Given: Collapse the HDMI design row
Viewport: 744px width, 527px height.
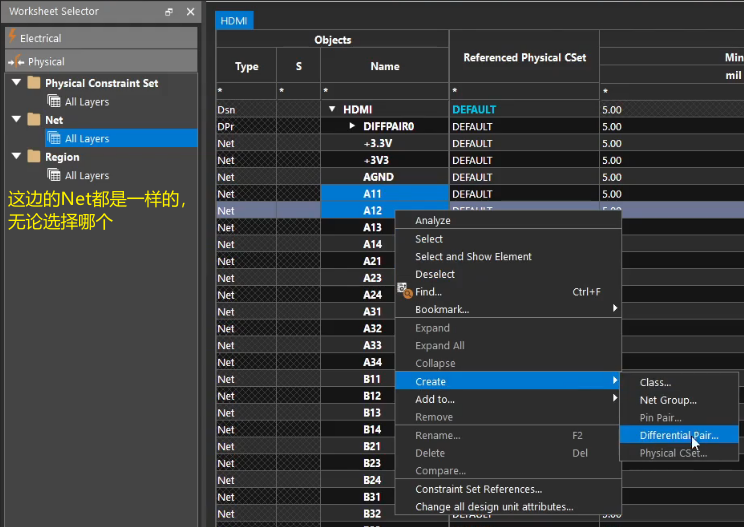Looking at the screenshot, I should 332,109.
